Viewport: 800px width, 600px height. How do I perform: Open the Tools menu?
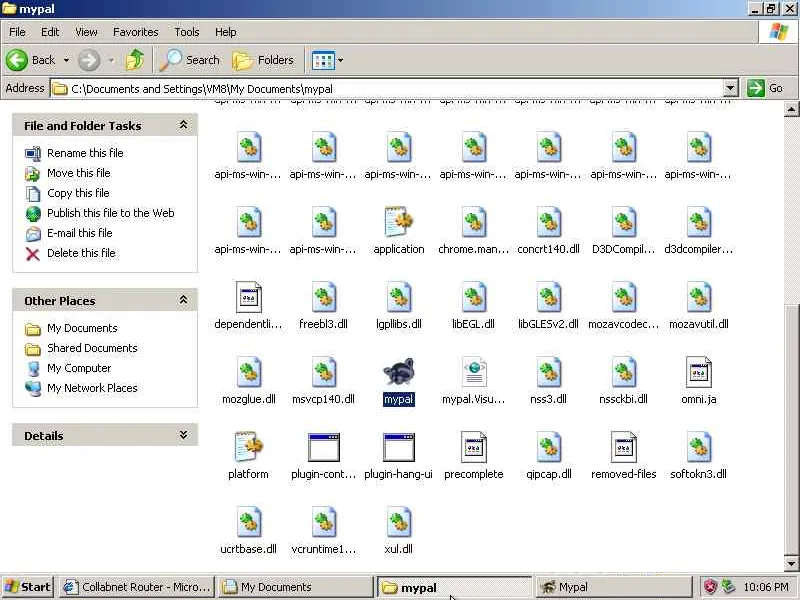click(x=187, y=32)
